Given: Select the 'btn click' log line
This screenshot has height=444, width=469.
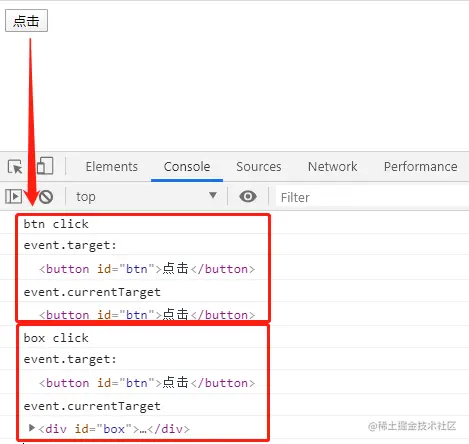Looking at the screenshot, I should coord(56,224).
